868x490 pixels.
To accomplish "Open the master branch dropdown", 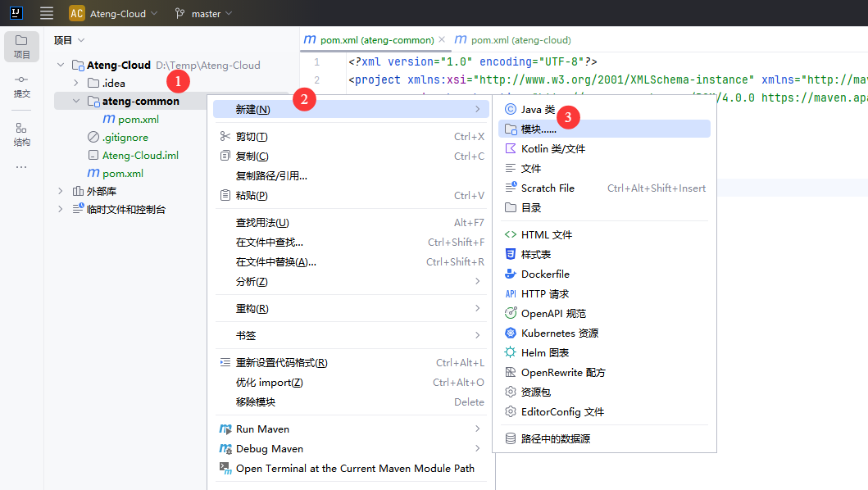I will point(203,13).
